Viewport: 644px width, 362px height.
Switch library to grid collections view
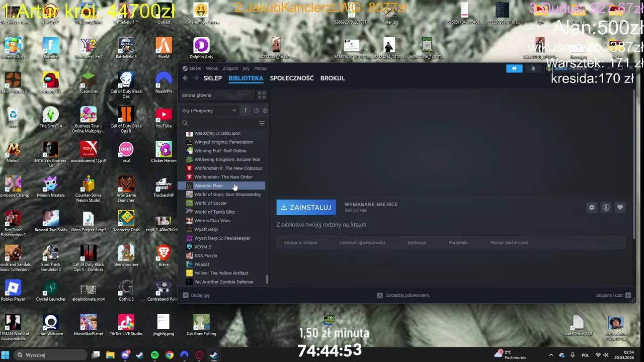(x=262, y=95)
